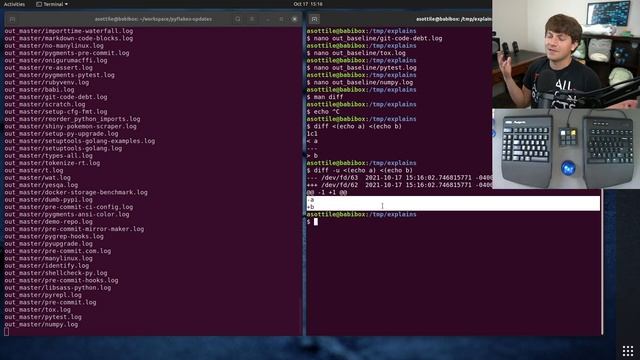
Task: Click 'nano out_baseline/git-code-debt.log' command
Action: (x=378, y=38)
